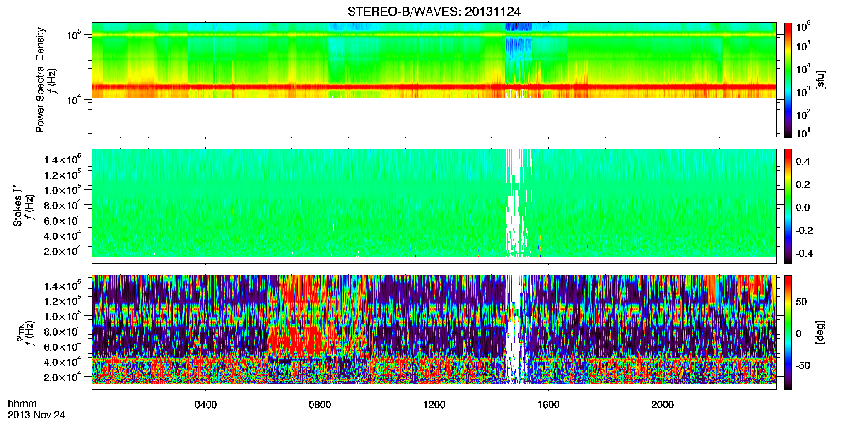Click the Stokes V axis label
This screenshot has height=447, width=868.
18,205
